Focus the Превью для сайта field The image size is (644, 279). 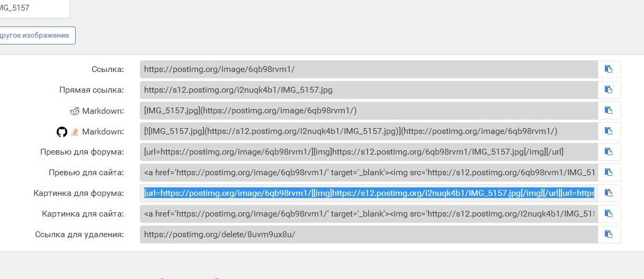[x=369, y=173]
